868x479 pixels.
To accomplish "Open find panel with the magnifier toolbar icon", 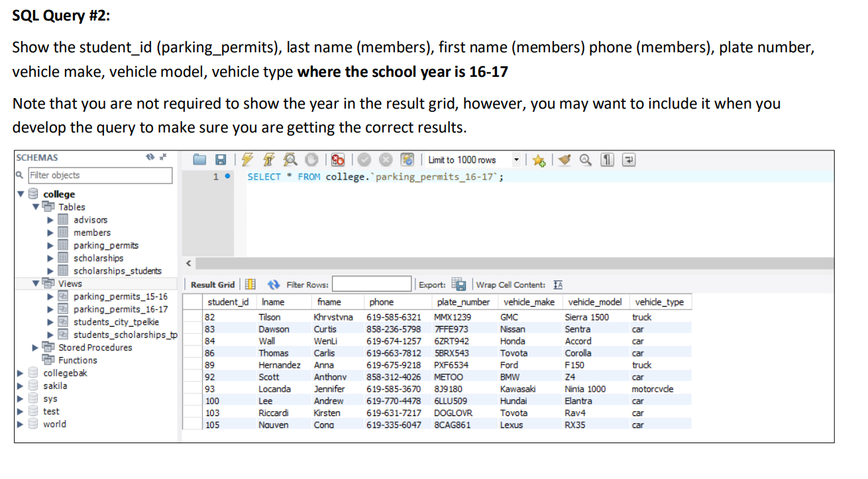I will [x=585, y=160].
